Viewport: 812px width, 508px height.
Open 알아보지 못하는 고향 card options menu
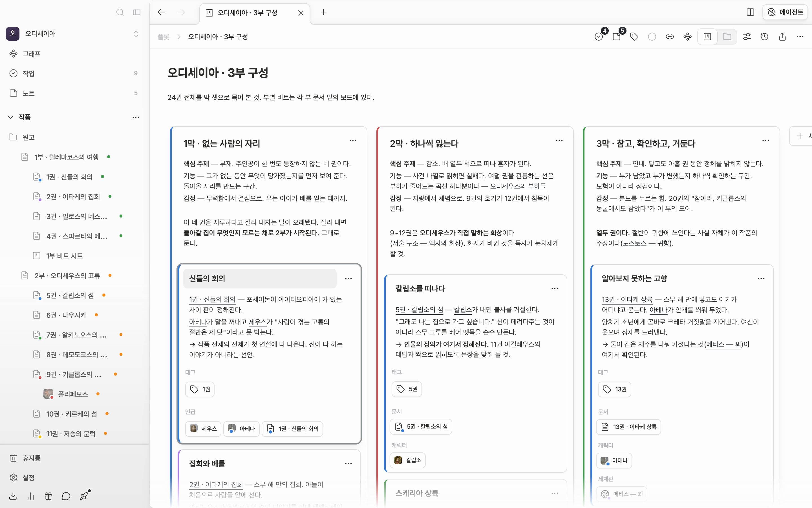[x=761, y=279]
